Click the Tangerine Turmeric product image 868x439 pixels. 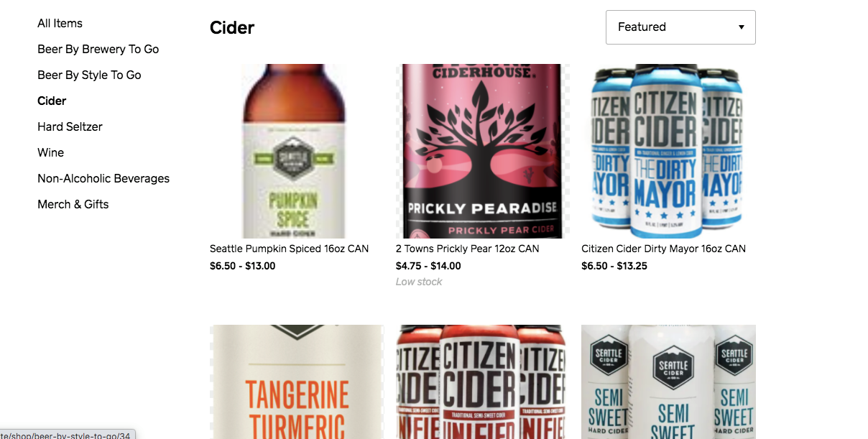[297, 382]
